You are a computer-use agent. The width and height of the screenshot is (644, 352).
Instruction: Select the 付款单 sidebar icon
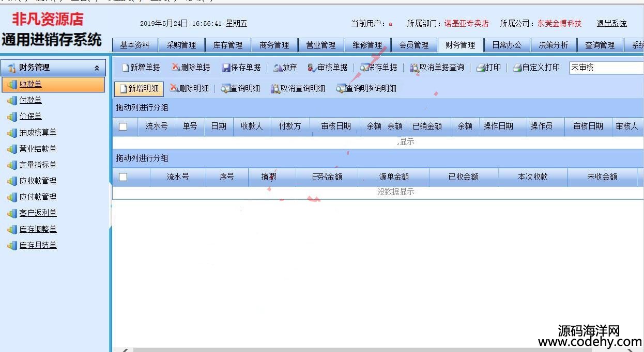[x=12, y=100]
